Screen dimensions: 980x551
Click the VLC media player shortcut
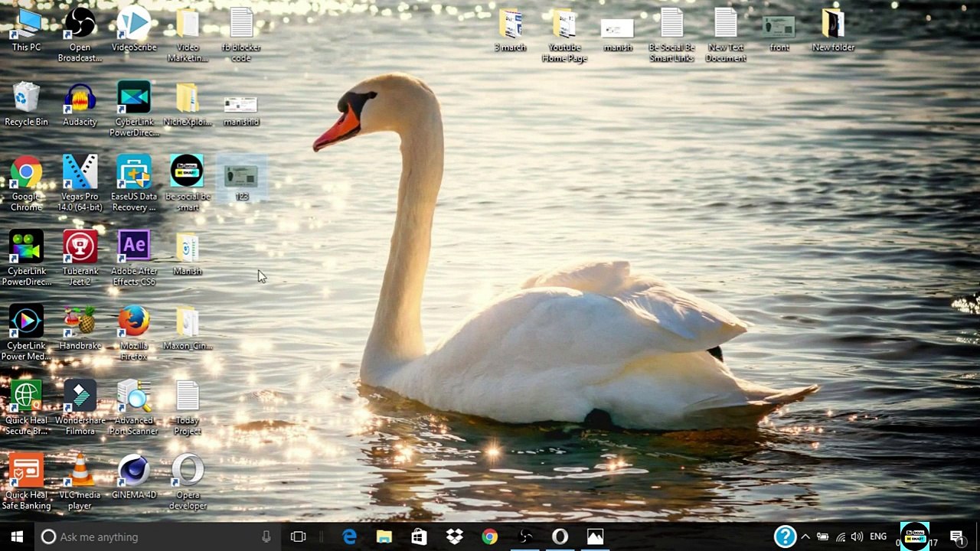80,472
